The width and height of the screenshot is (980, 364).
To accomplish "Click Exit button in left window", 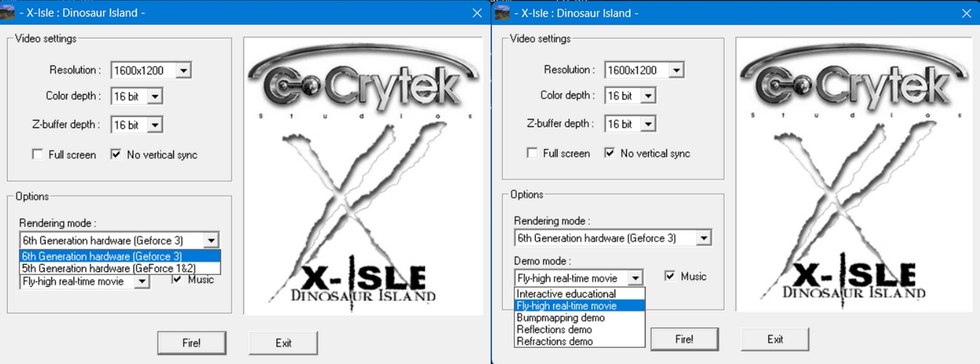I will [283, 343].
